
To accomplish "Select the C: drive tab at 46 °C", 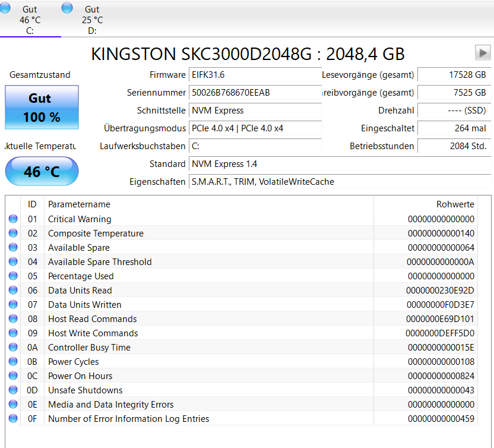I will click(x=30, y=20).
